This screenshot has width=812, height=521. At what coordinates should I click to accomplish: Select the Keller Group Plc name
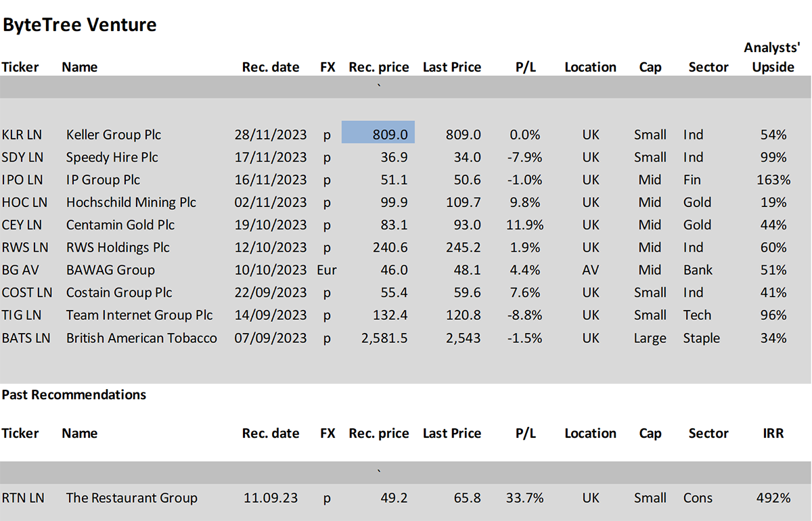pyautogui.click(x=114, y=135)
